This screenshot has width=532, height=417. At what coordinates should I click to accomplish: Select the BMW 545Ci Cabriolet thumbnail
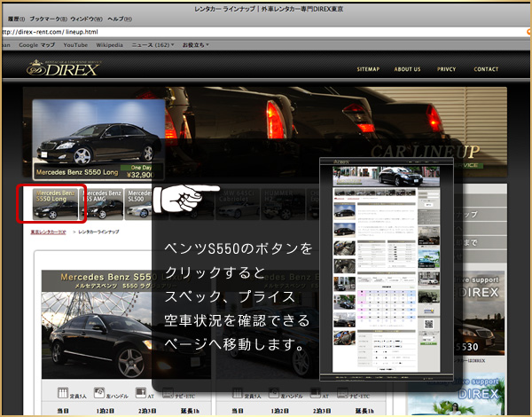coord(237,204)
